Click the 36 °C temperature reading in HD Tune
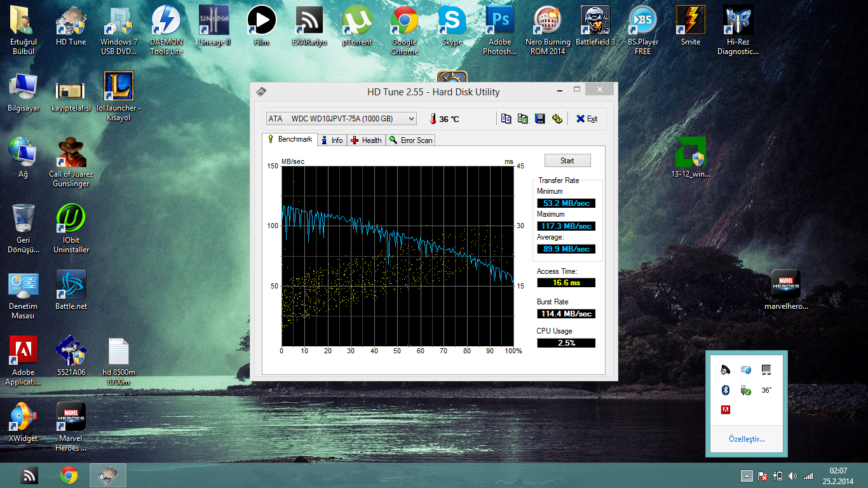Image resolution: width=868 pixels, height=488 pixels. (x=444, y=119)
